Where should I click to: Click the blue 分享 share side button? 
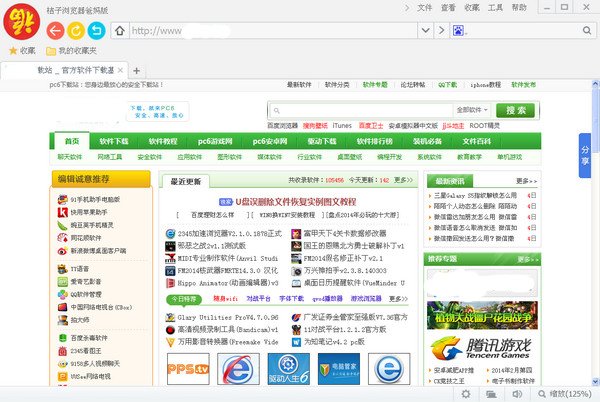tap(585, 155)
